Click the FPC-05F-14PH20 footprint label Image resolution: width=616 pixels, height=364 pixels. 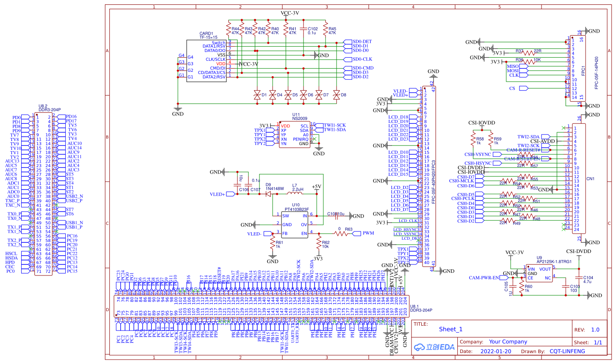[x=596, y=73]
